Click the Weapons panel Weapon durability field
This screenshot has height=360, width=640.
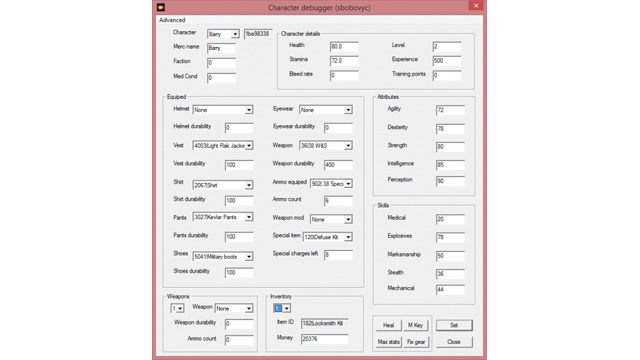tap(239, 324)
